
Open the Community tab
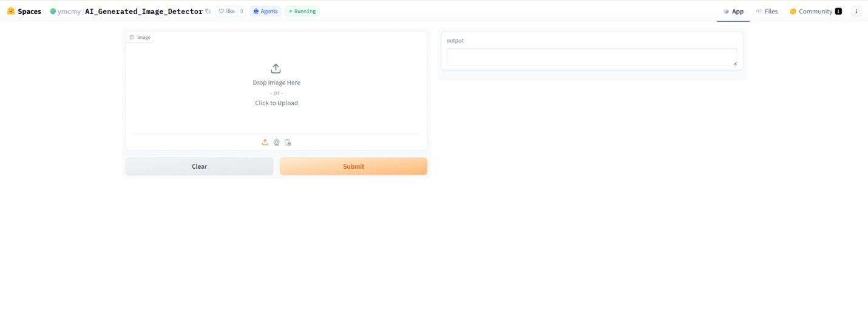(815, 11)
